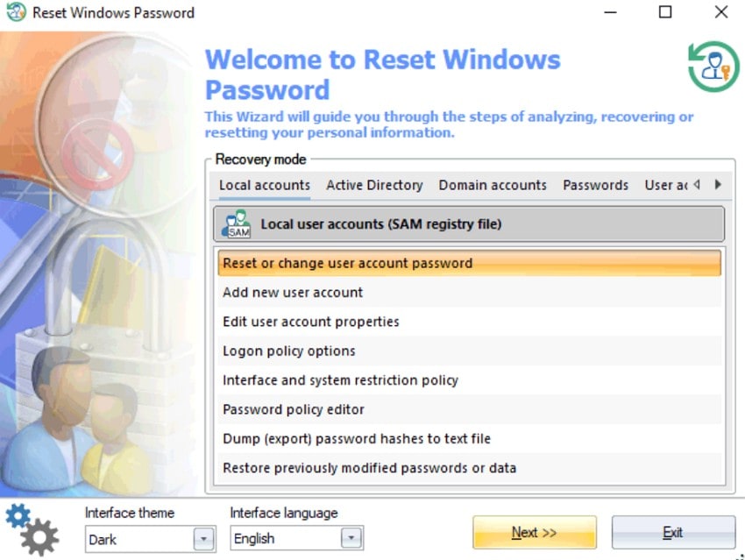Image resolution: width=745 pixels, height=560 pixels.
Task: Click the Exit button
Action: click(673, 532)
